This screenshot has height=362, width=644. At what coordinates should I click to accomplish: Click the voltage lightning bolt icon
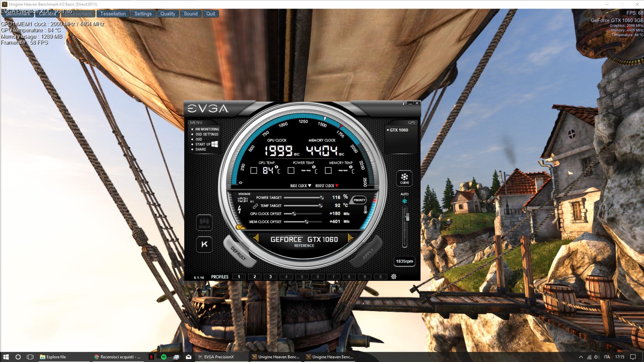click(239, 209)
